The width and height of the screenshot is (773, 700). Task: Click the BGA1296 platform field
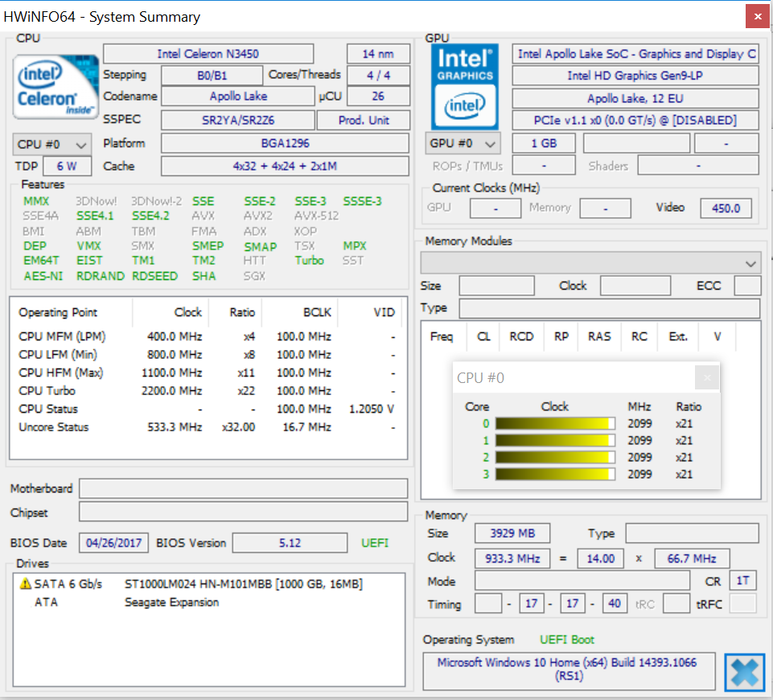point(285,143)
